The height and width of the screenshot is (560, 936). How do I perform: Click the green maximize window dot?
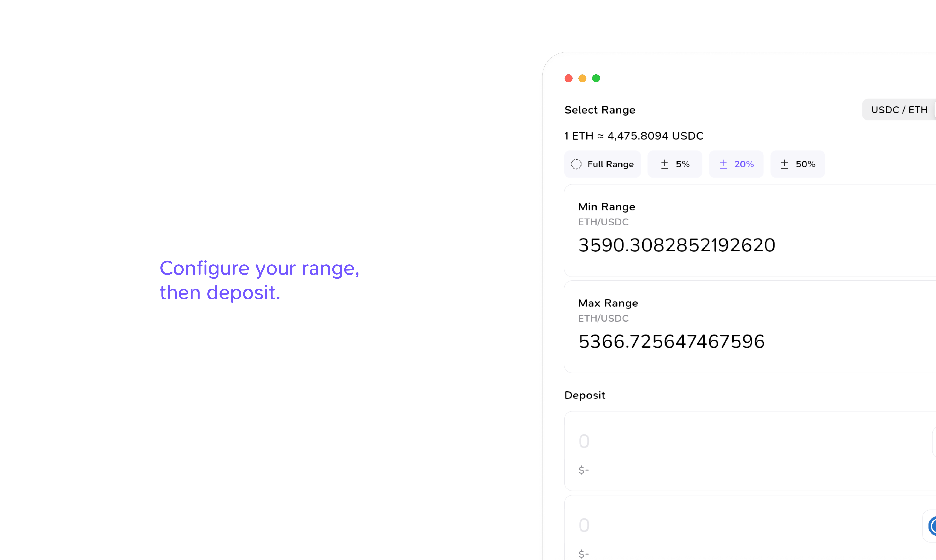(596, 79)
